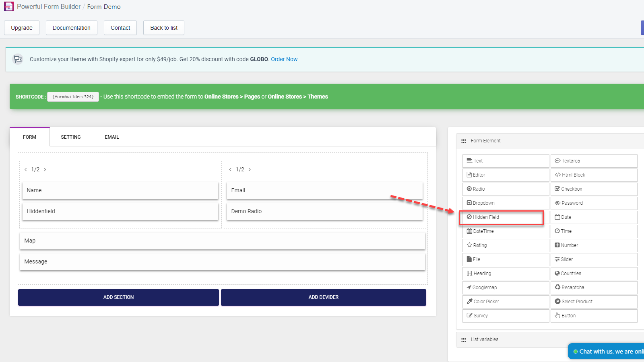Open the EMAIL tab

pyautogui.click(x=112, y=137)
